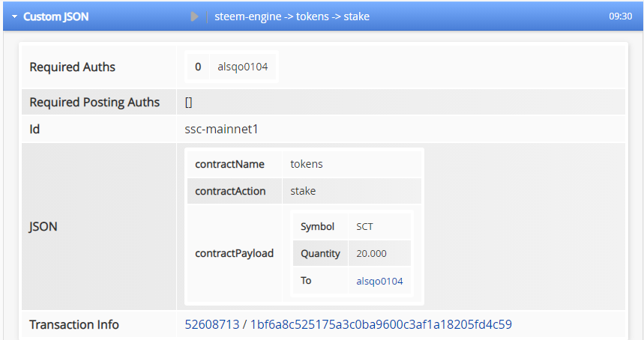Select the tokens contractName value

[x=307, y=164]
